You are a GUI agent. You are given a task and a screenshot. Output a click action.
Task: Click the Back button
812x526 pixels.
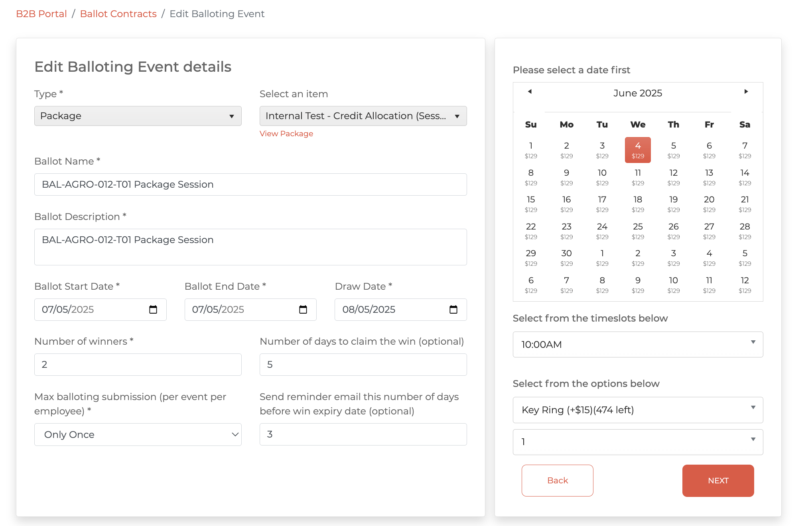coord(557,481)
